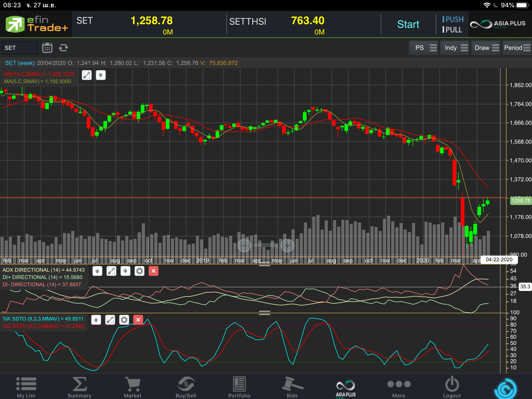Zoom out chart with minus button
Image resolution: width=532 pixels, height=399 pixels.
244,245
